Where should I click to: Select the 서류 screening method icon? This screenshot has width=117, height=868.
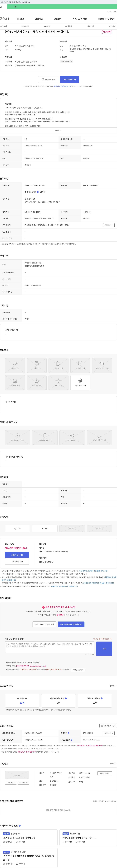18,528
